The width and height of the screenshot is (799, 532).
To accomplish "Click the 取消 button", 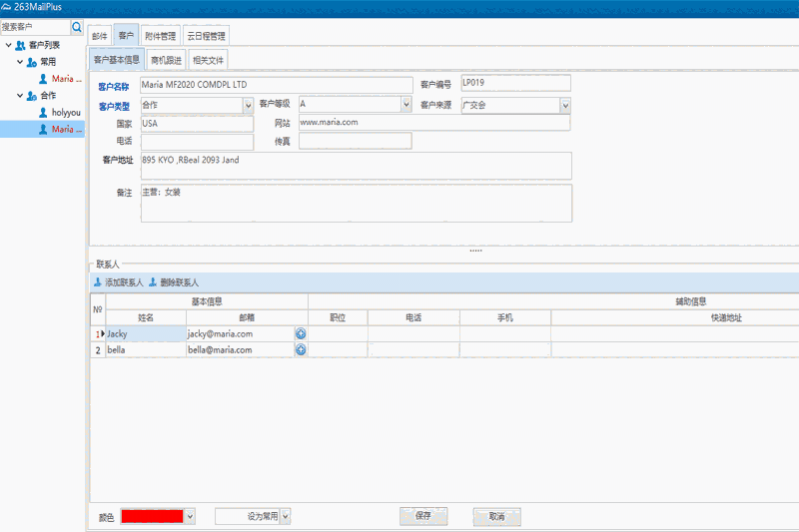I will pos(496,517).
